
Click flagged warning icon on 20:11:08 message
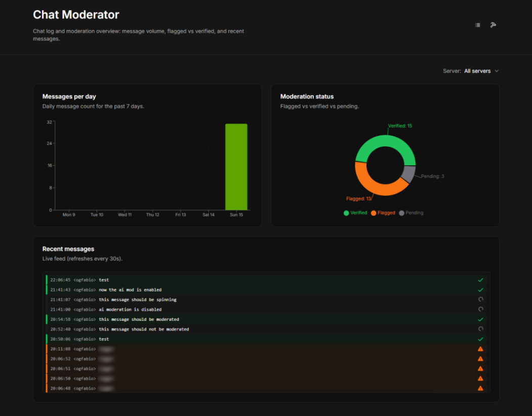[480, 349]
